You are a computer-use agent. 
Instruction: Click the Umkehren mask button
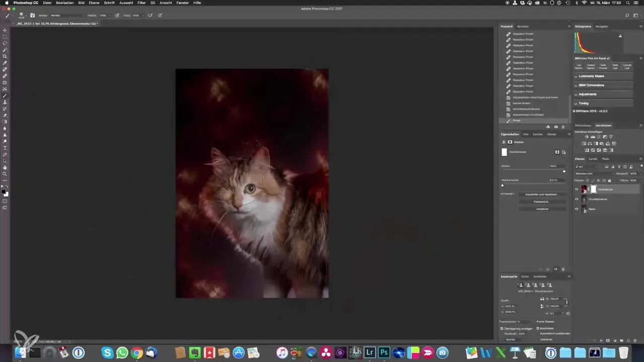541,209
